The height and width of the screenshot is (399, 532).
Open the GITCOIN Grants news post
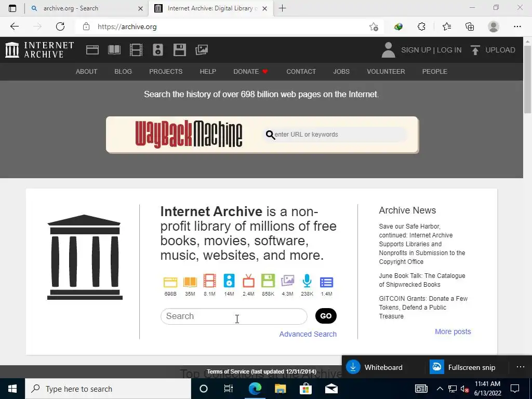pyautogui.click(x=423, y=307)
